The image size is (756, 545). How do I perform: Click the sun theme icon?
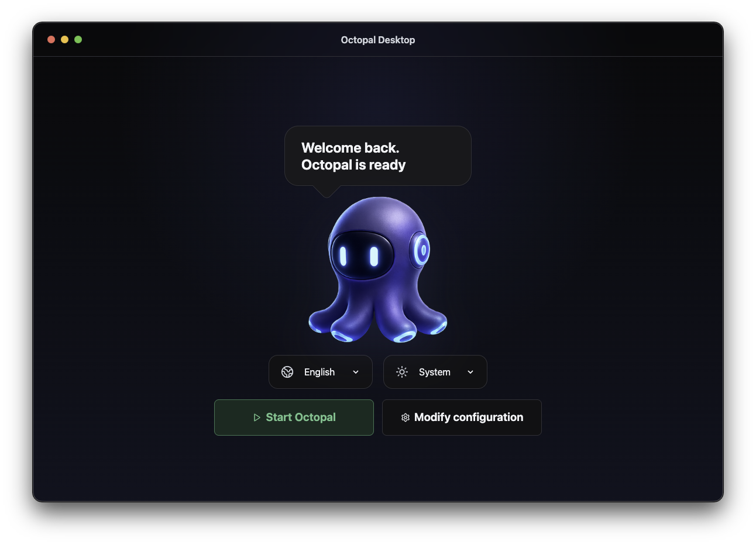point(402,372)
